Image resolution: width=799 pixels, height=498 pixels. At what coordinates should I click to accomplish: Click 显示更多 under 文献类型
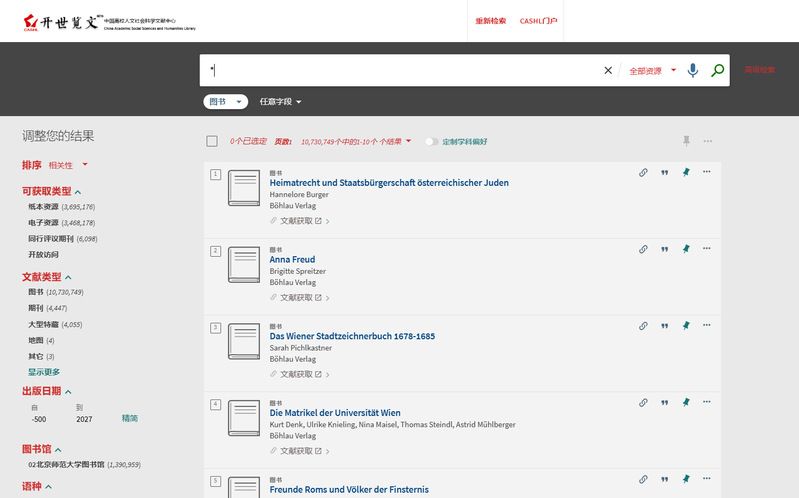[x=44, y=372]
